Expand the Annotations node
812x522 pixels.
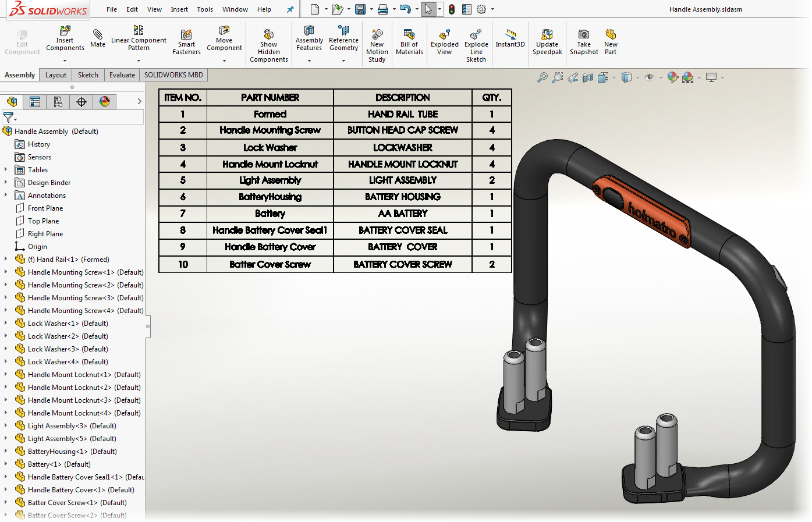pos(6,196)
